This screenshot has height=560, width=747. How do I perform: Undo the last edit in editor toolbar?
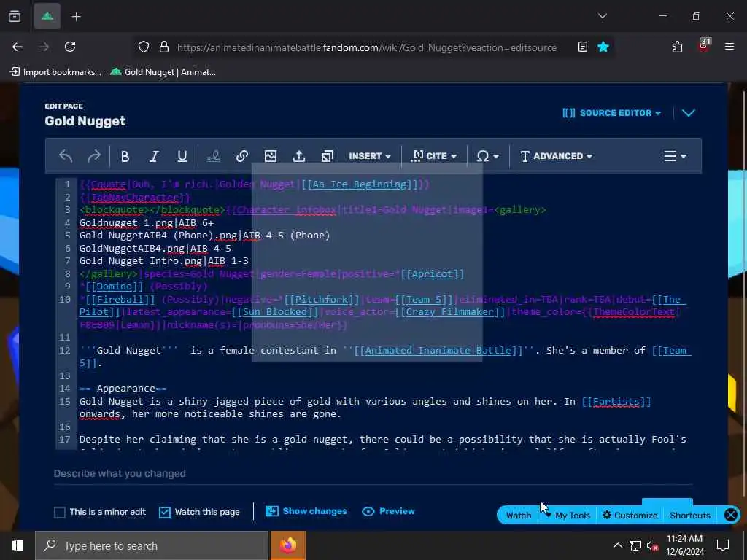coord(66,156)
